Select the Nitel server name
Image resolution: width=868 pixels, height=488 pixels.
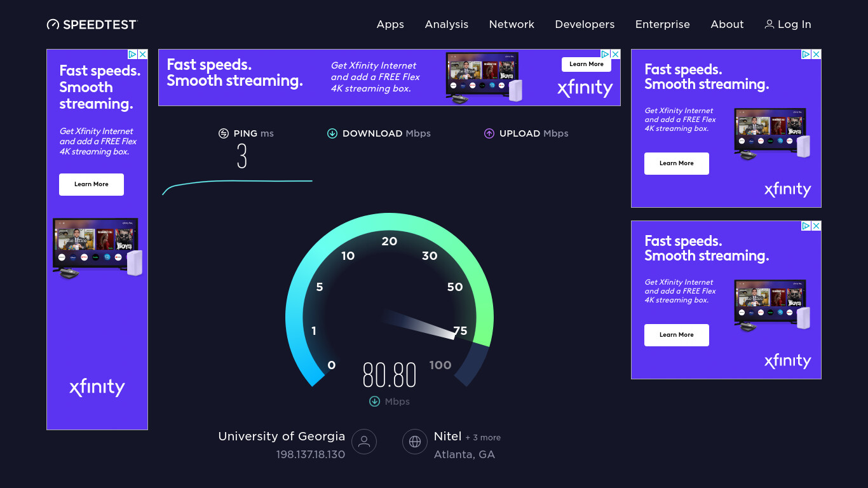pos(447,437)
